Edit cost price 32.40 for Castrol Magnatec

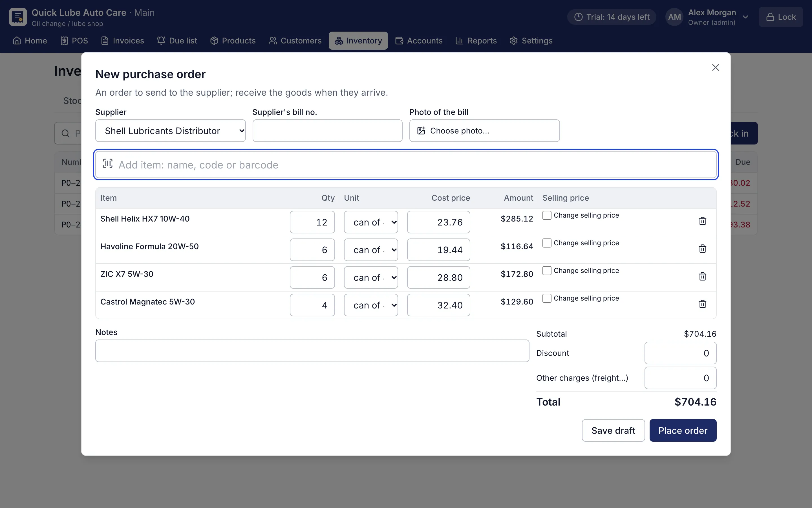(x=438, y=305)
